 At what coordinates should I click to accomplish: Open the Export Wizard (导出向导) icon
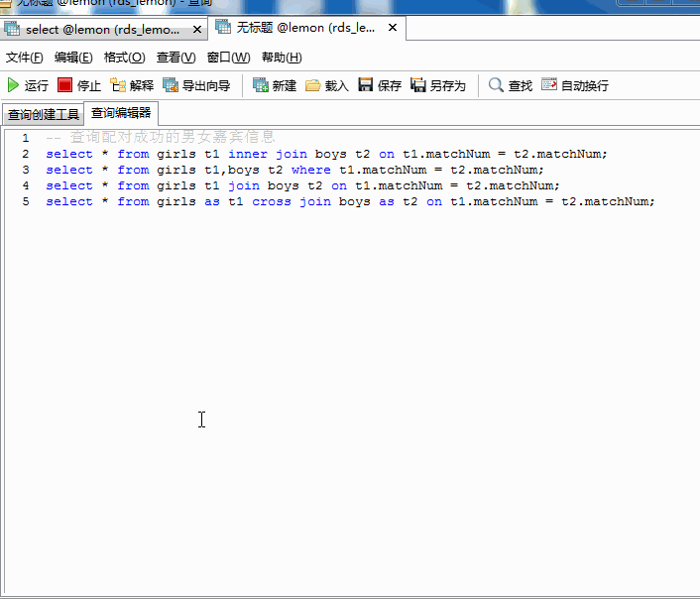tap(172, 85)
